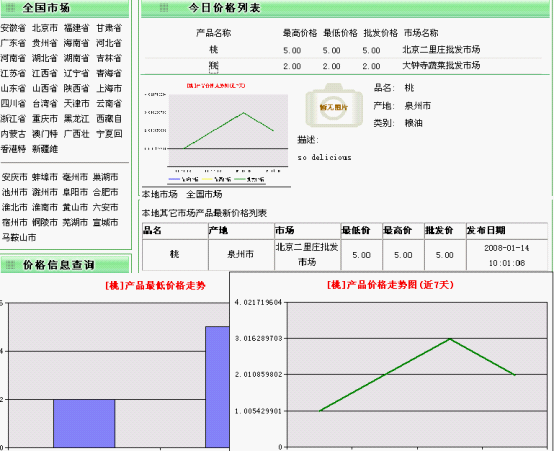Choose 上海市 from the national market list
554x451 pixels.
tap(109, 88)
